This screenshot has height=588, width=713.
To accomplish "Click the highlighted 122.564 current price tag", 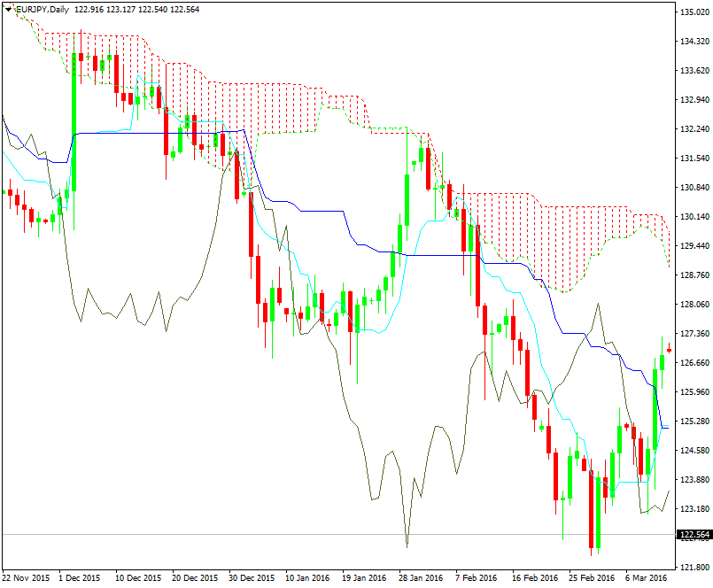I will pos(693,535).
